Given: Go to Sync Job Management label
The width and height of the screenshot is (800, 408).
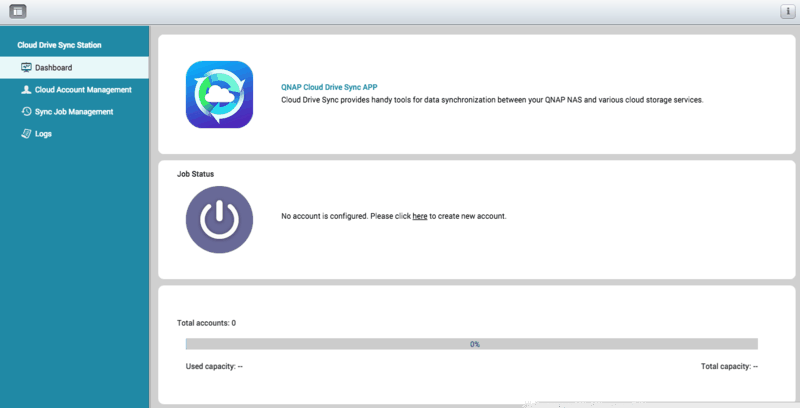Looking at the screenshot, I should [x=74, y=111].
